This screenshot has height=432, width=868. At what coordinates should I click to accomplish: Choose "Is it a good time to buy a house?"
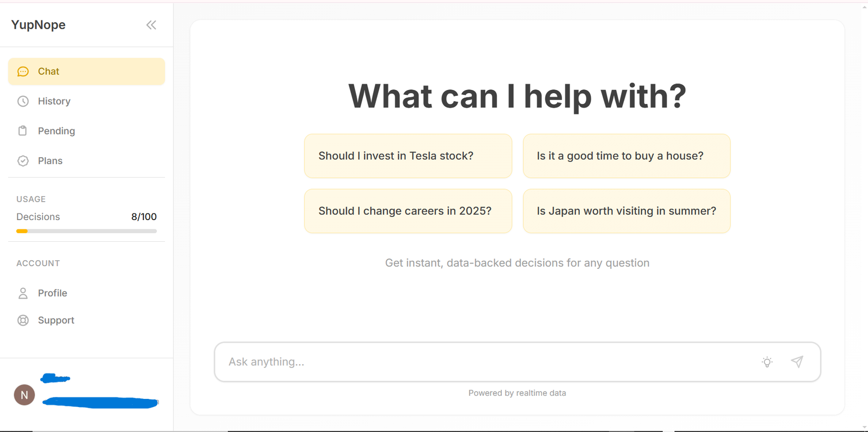click(627, 156)
